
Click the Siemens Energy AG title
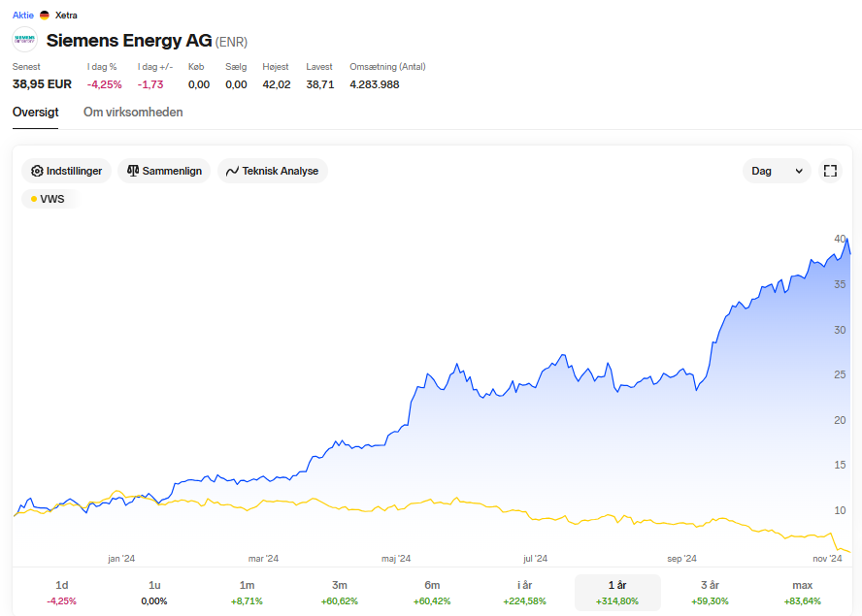point(129,40)
